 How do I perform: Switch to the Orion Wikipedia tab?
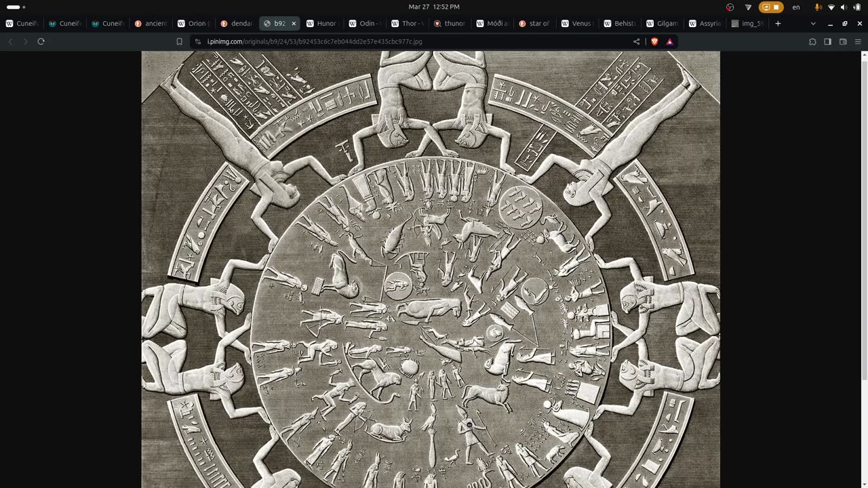click(193, 23)
